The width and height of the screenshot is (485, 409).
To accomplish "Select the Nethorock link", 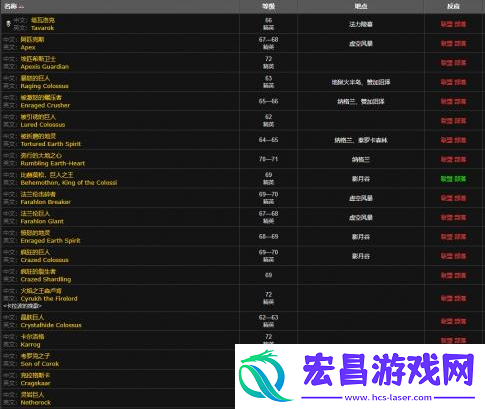I will click(36, 402).
